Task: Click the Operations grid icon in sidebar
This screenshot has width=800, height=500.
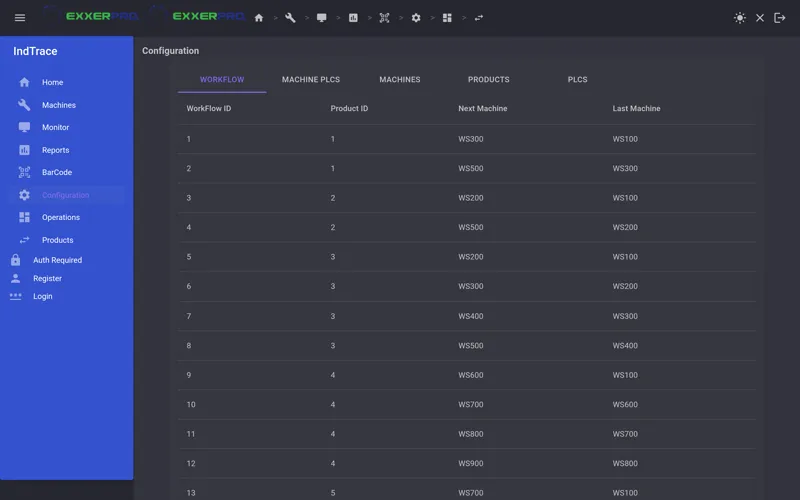Action: coord(24,217)
